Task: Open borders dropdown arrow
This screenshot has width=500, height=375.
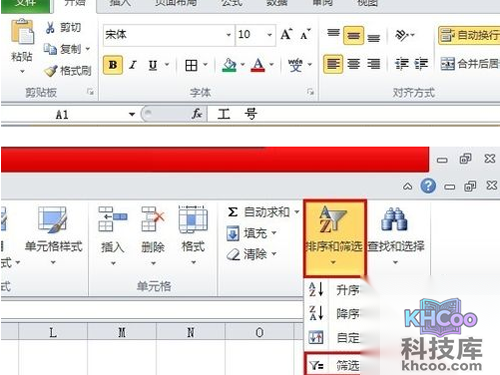Action: [205, 65]
